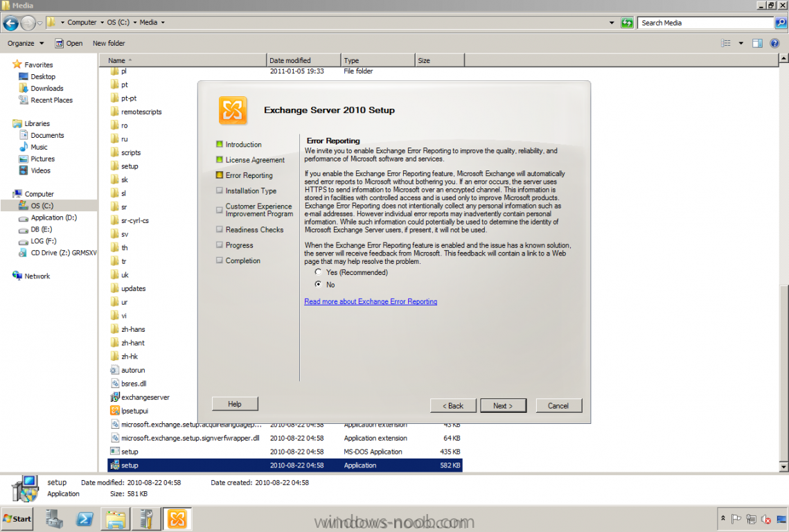Image resolution: width=789 pixels, height=532 pixels.
Task: Open Videos library
Action: coord(35,170)
